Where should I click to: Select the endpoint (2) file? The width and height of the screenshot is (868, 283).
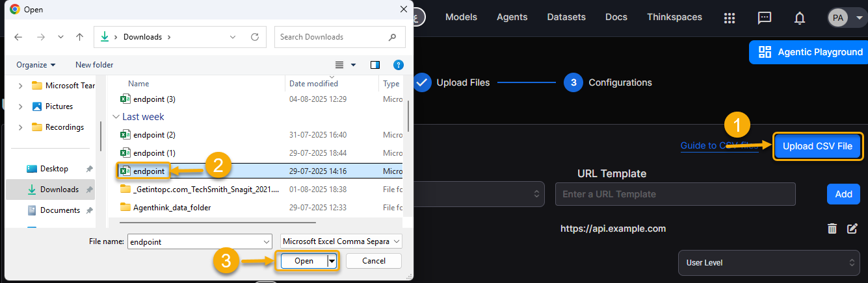[153, 135]
